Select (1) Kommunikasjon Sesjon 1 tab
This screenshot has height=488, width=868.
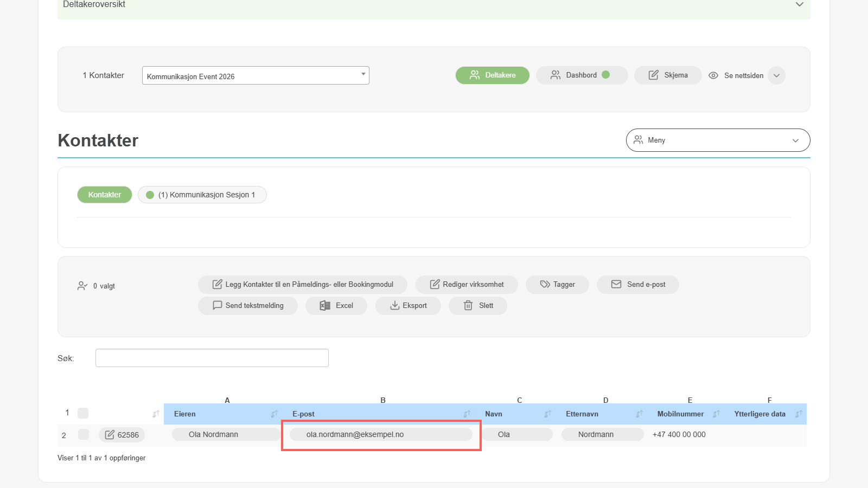202,195
